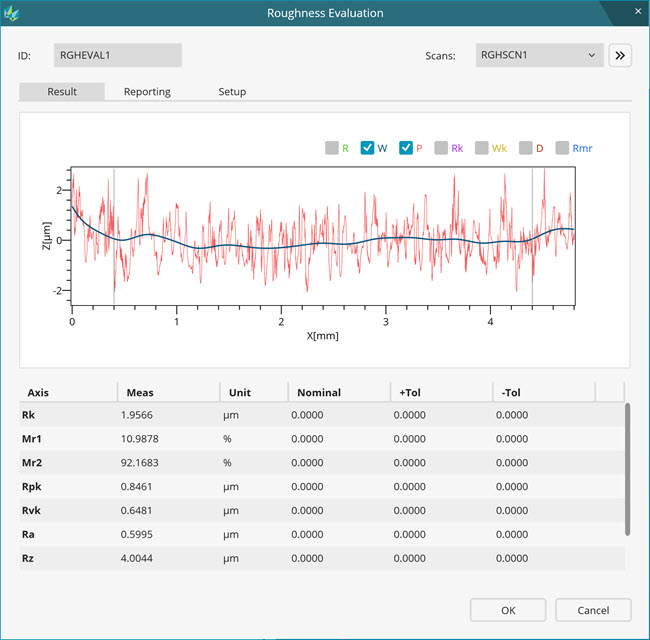Click the Meas column header
Viewport: 650px width, 640px height.
click(166, 392)
